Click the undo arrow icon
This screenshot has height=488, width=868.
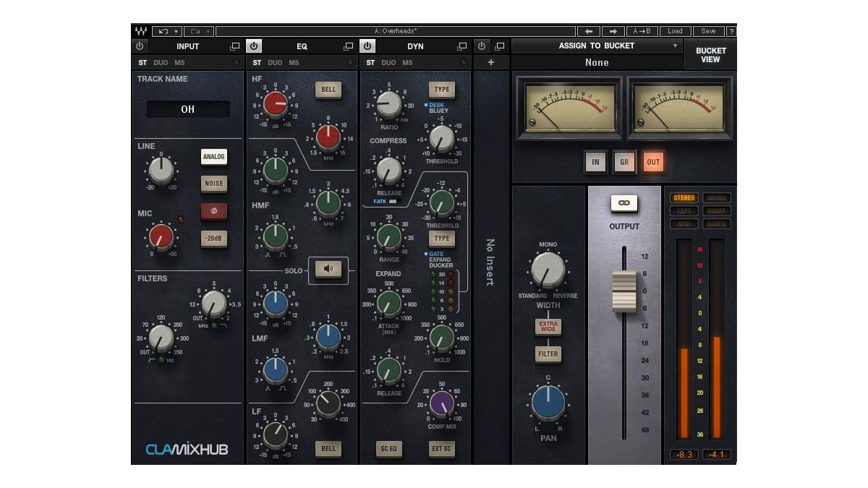coord(163,31)
